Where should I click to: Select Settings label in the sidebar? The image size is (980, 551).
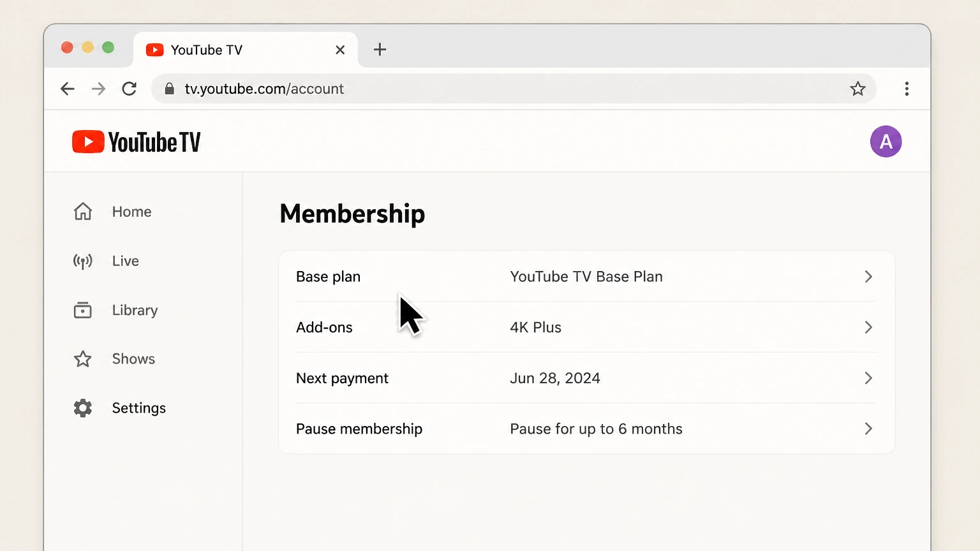pyautogui.click(x=139, y=408)
